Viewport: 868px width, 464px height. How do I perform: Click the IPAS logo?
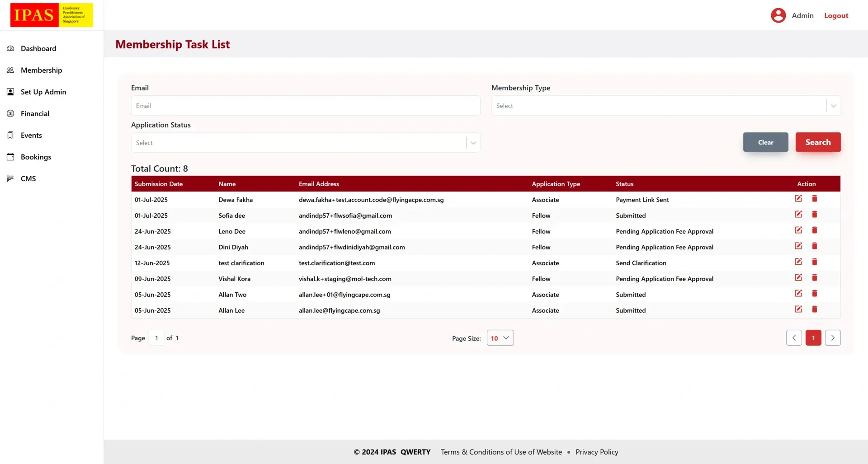tap(51, 15)
